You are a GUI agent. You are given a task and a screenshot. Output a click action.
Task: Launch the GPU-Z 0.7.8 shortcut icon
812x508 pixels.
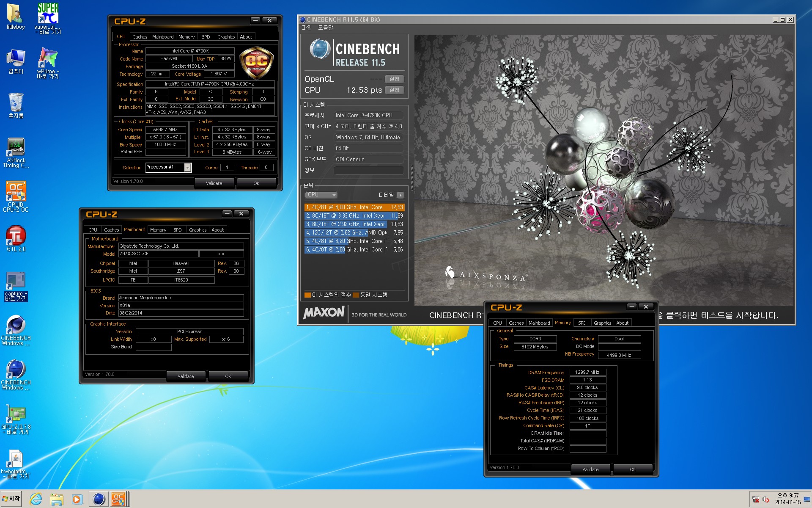click(16, 419)
